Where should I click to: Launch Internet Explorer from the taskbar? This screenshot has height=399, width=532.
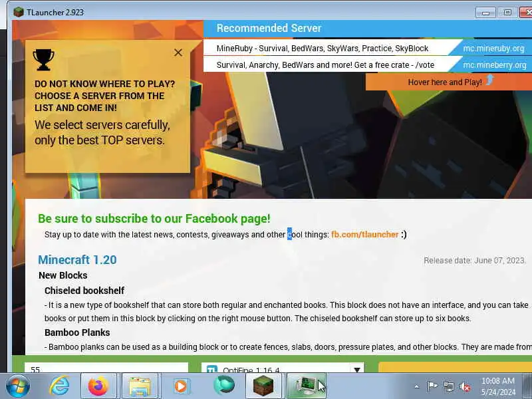click(60, 386)
